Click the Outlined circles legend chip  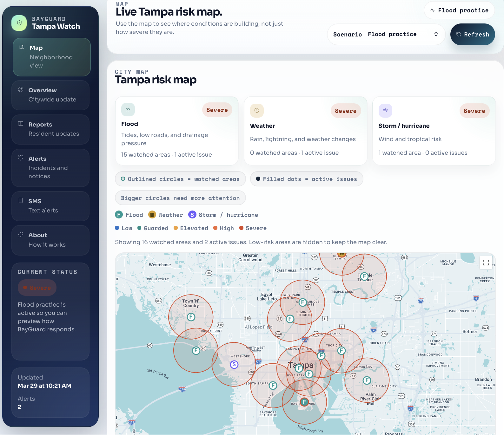(180, 179)
